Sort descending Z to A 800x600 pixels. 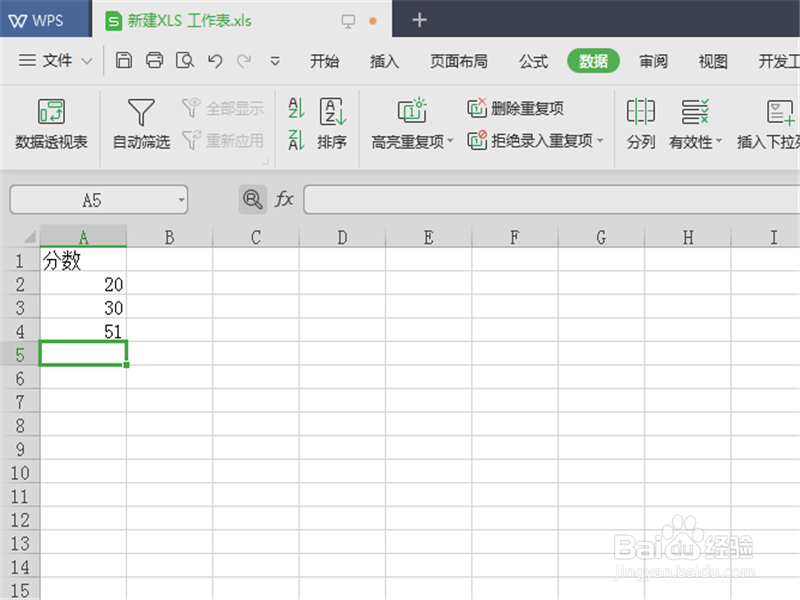296,140
